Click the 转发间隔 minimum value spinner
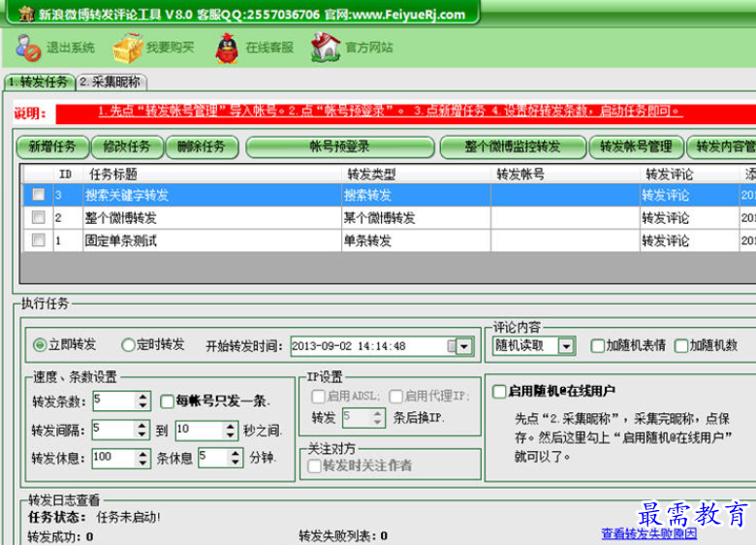Image resolution: width=756 pixels, height=545 pixels. 142,430
